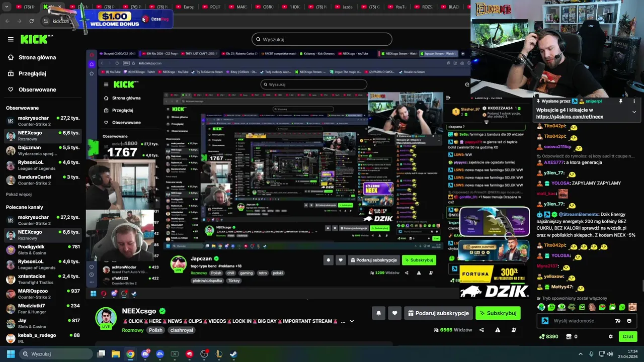Viewport: 644px width, 362px height.
Task: Collapse the pinned message with chevron
Action: (x=634, y=112)
